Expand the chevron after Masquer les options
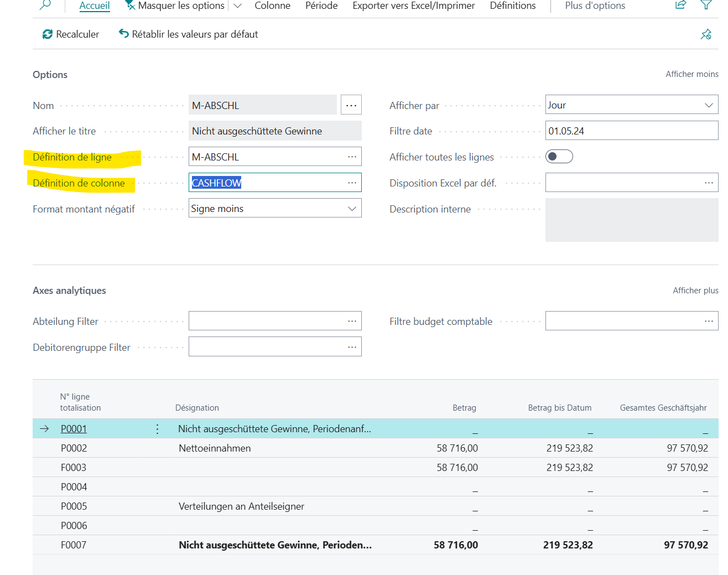This screenshot has width=728, height=575. tap(238, 6)
